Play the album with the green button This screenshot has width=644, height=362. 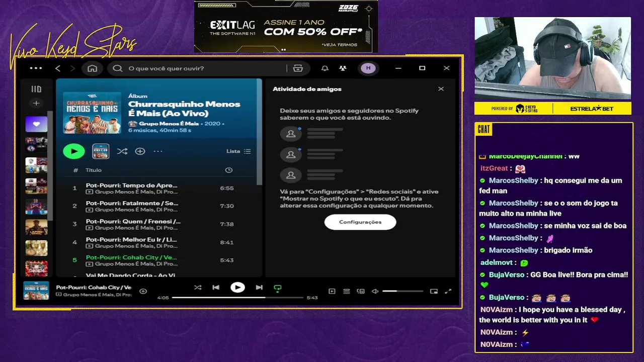pos(74,151)
